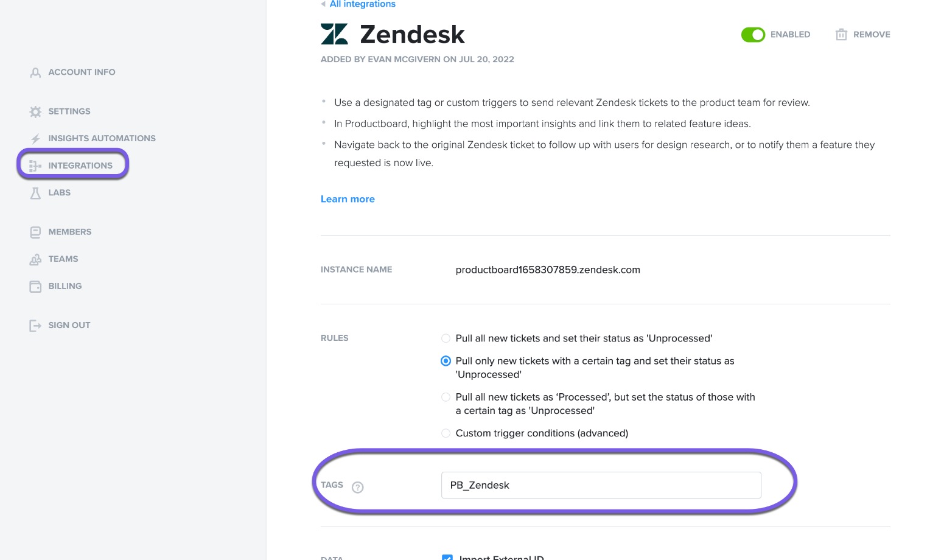Select 'Pull all new tickets as Processed' radio
The height and width of the screenshot is (560, 944).
pos(446,397)
